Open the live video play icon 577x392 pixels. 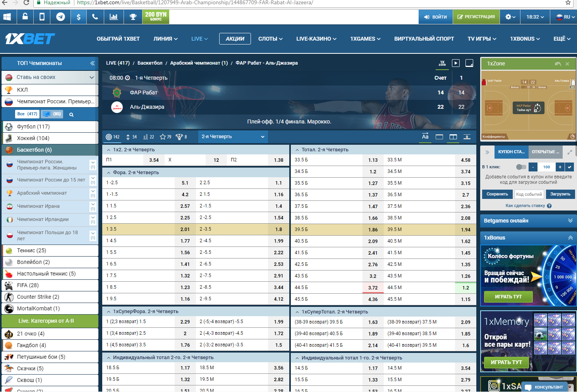[456, 63]
